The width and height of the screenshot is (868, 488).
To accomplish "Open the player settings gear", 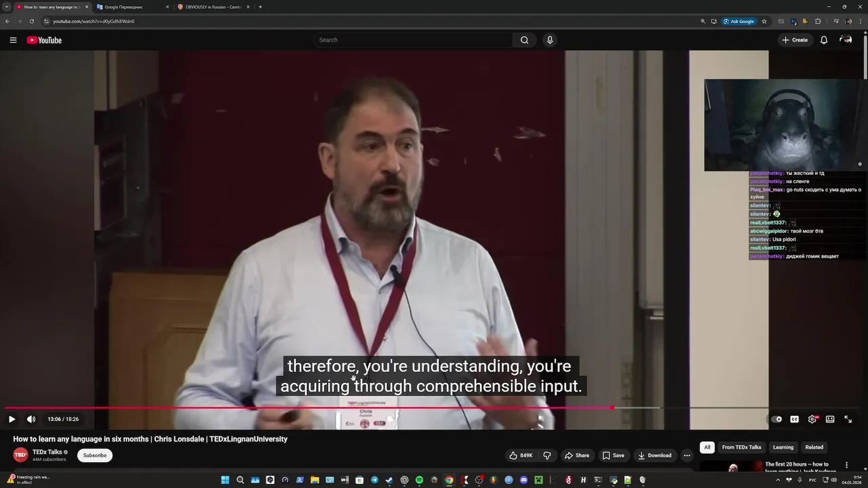I will [x=812, y=420].
